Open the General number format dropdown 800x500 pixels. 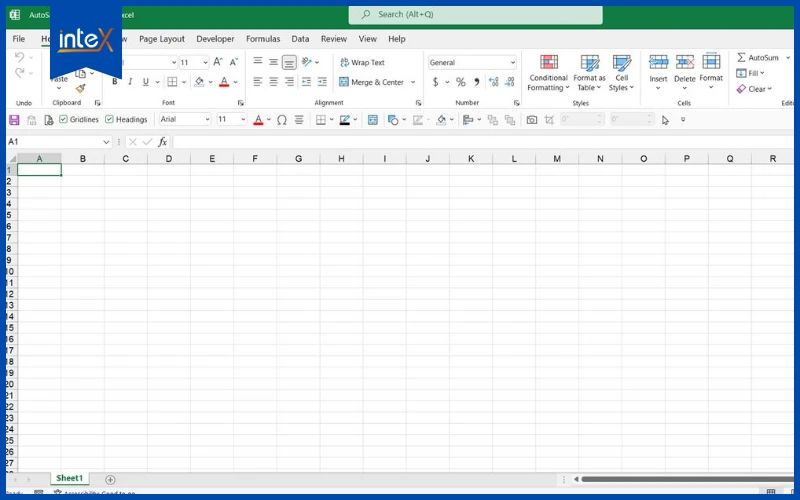coord(513,62)
